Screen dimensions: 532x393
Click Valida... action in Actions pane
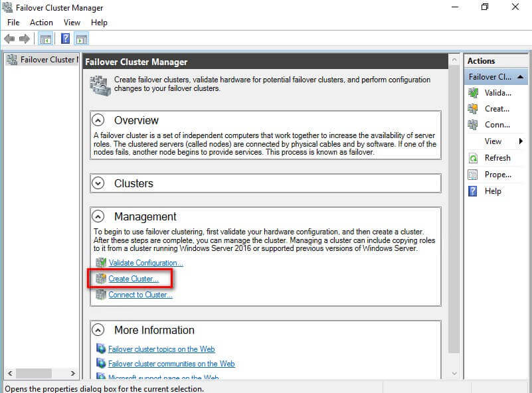pos(497,92)
